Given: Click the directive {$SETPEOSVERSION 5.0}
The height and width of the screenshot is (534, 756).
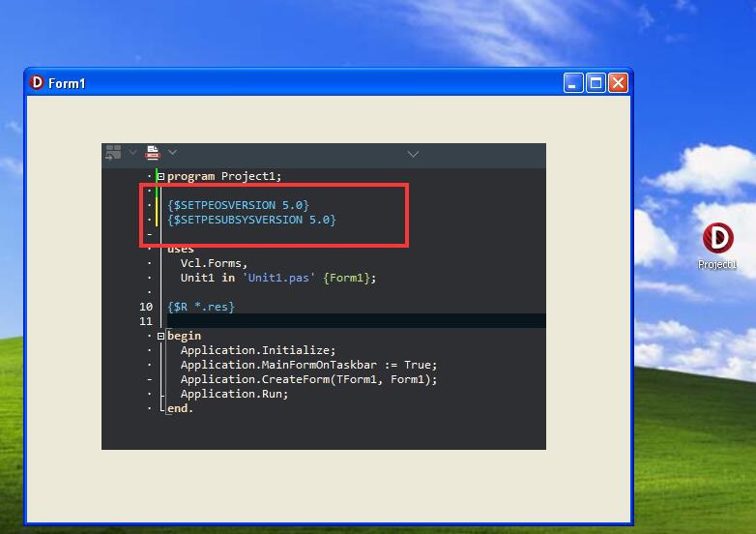Looking at the screenshot, I should click(238, 205).
